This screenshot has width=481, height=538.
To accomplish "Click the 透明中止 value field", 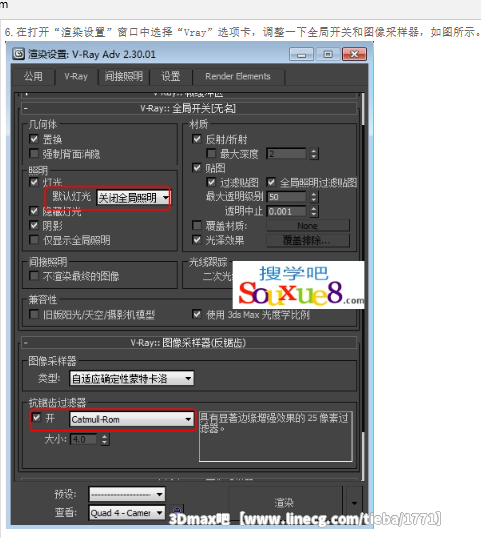I will pos(286,211).
